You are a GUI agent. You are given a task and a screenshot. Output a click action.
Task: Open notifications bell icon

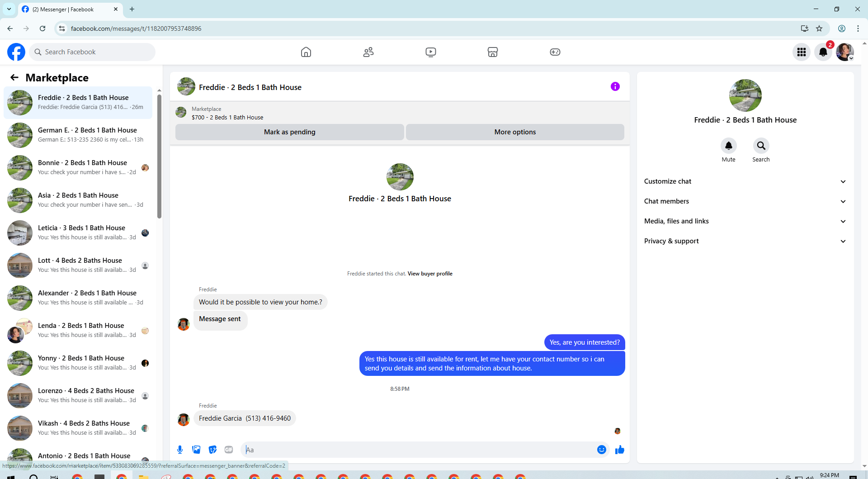[x=823, y=52]
